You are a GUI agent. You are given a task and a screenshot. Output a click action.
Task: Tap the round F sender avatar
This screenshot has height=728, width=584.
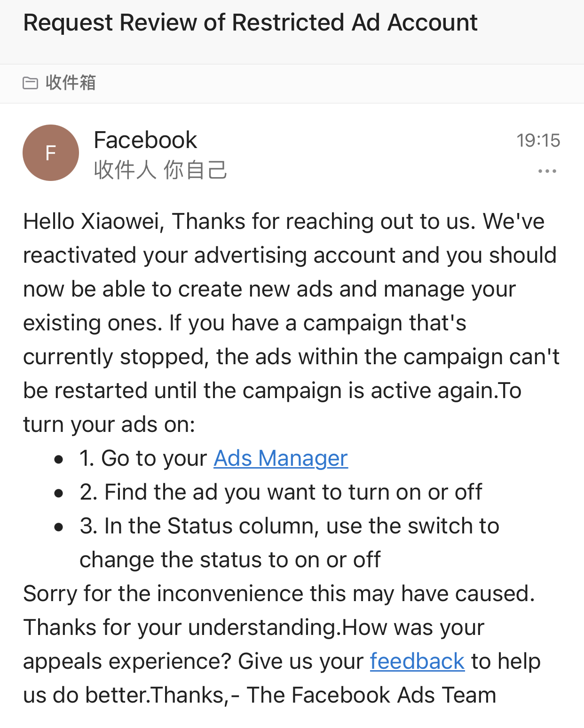(51, 153)
